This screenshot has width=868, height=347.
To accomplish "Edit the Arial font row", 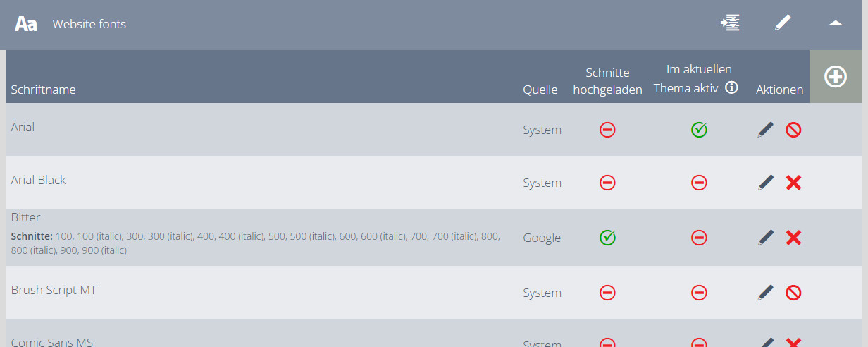I will (x=766, y=130).
